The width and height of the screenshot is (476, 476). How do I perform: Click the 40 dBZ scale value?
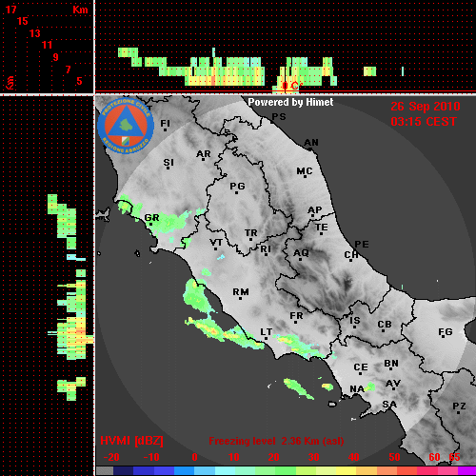click(x=354, y=457)
